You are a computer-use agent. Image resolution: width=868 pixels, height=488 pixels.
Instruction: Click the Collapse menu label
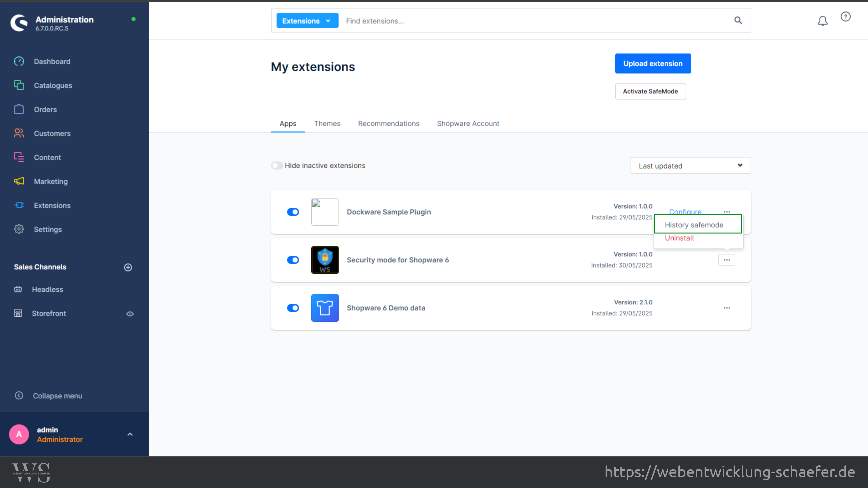[x=58, y=396]
